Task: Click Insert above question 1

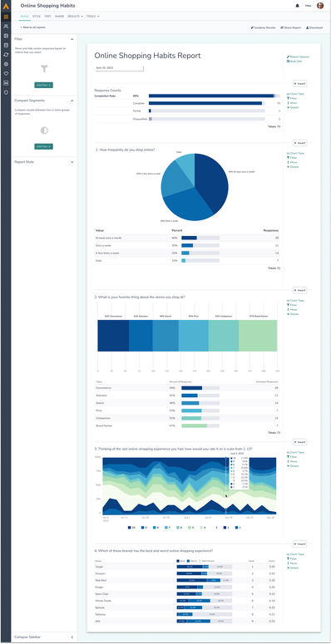Action: [299, 143]
